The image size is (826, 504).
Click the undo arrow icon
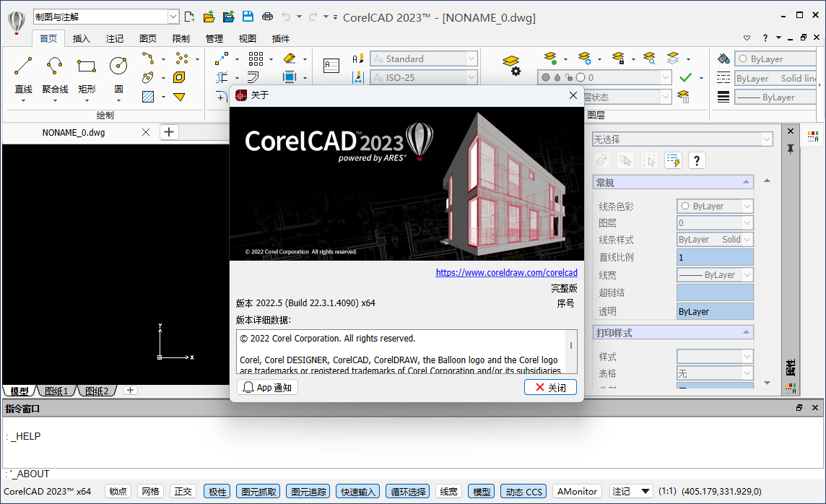(x=286, y=17)
